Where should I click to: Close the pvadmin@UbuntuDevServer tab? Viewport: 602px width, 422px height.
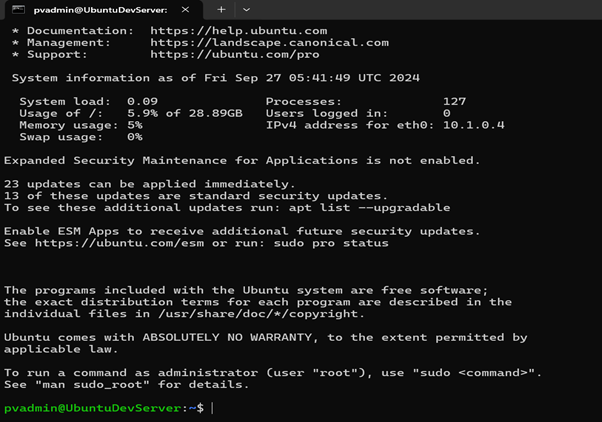point(185,10)
